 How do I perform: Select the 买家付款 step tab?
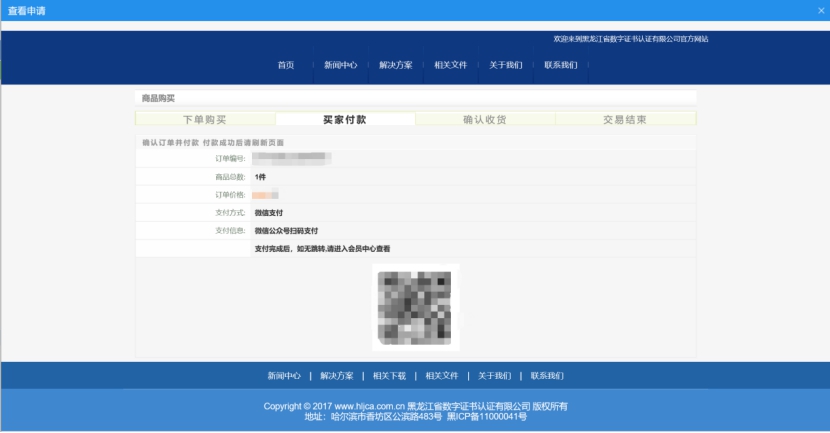345,119
